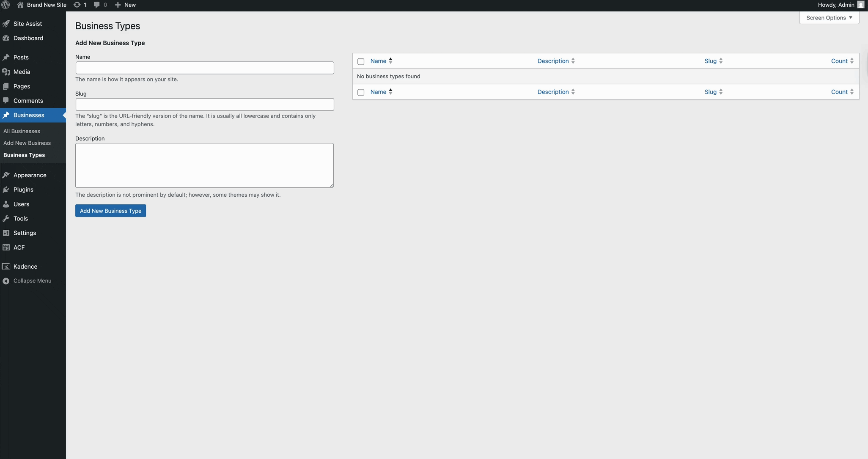Image resolution: width=868 pixels, height=459 pixels.
Task: Check the select-all checkbox in table footer
Action: click(x=360, y=92)
